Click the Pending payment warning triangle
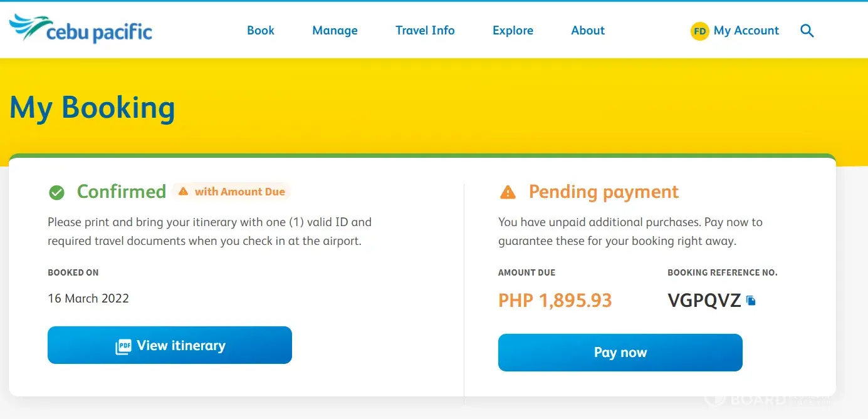Screen dimensions: 868x419 point(508,192)
